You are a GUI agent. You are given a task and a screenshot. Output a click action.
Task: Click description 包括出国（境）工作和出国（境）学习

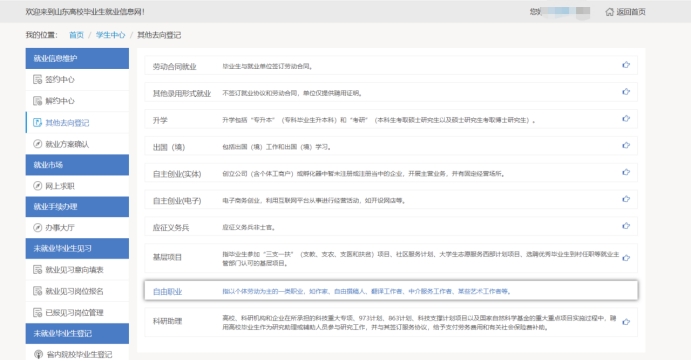pyautogui.click(x=277, y=147)
